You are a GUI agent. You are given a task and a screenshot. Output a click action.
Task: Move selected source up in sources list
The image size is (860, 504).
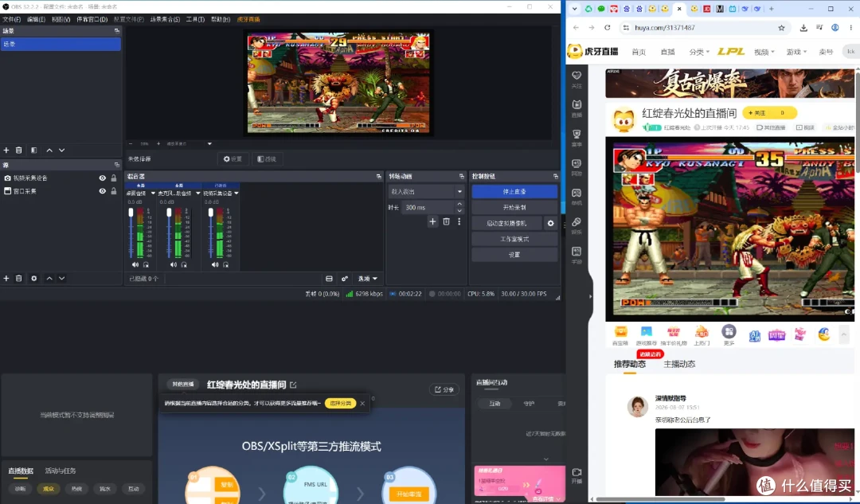49,279
